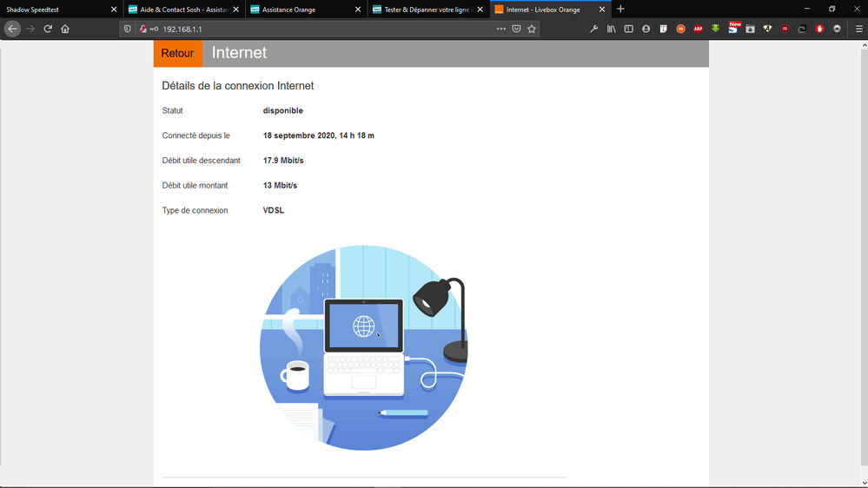Go to the browser home page
This screenshot has width=868, height=488.
(65, 29)
